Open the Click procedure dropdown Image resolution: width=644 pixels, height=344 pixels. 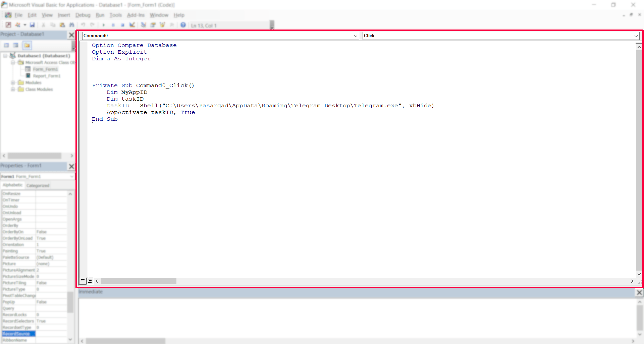[x=636, y=36]
